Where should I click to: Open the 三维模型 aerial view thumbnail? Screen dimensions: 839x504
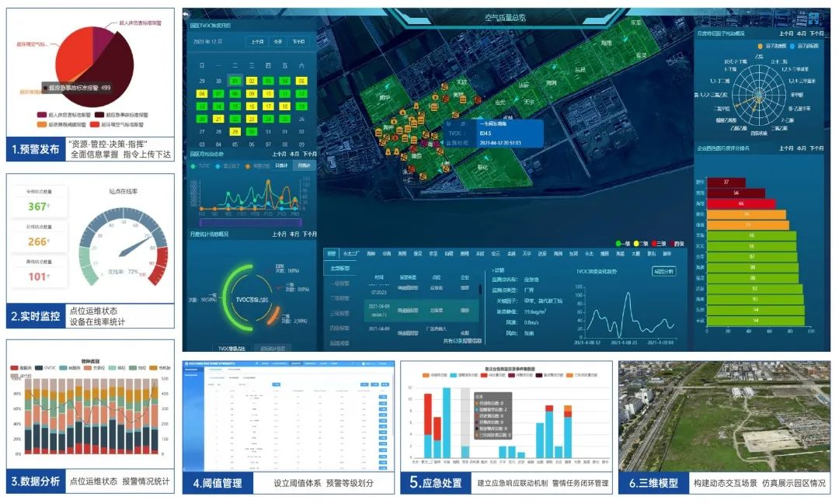coord(724,415)
